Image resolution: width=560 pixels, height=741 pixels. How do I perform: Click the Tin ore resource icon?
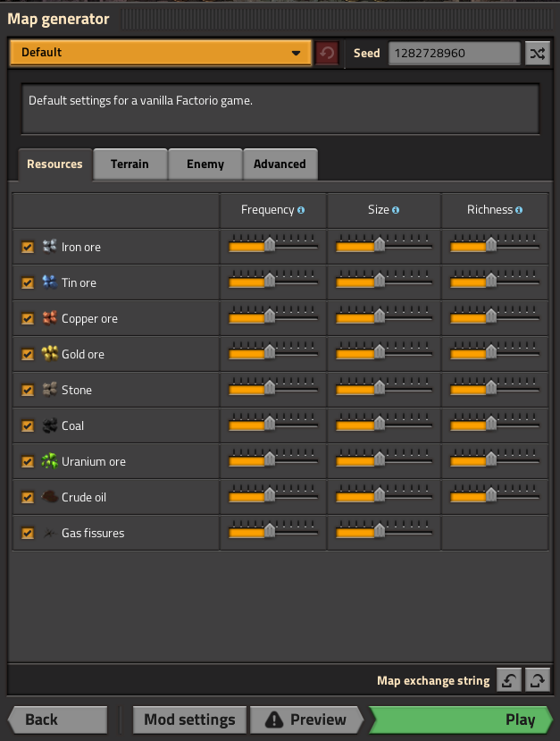coord(50,282)
